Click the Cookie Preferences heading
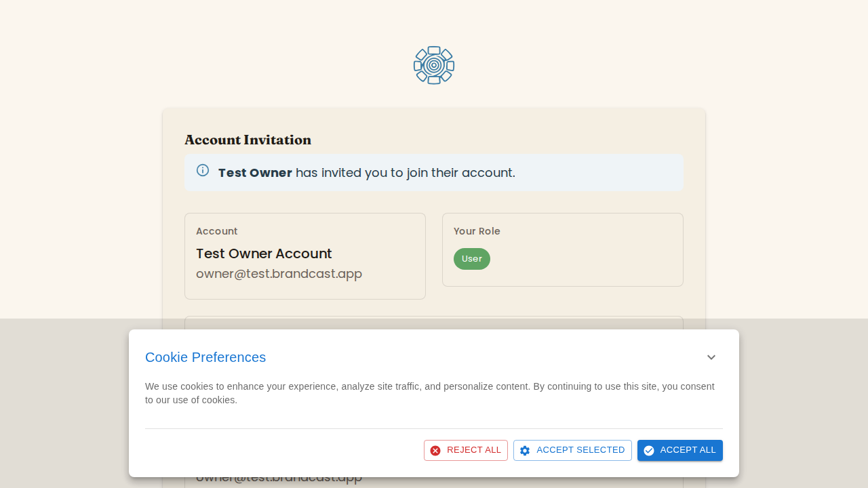The height and width of the screenshot is (488, 868). 205,357
